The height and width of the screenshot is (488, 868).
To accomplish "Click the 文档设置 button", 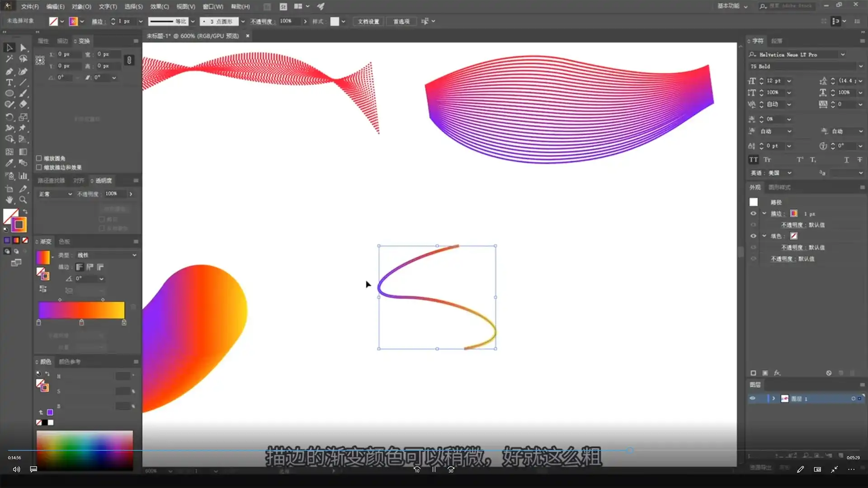I will tap(368, 22).
